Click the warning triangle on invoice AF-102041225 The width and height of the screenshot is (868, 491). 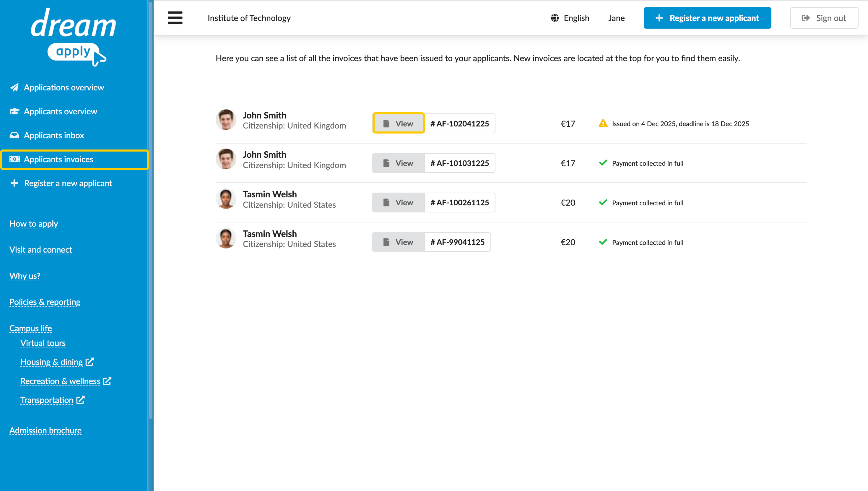click(603, 123)
